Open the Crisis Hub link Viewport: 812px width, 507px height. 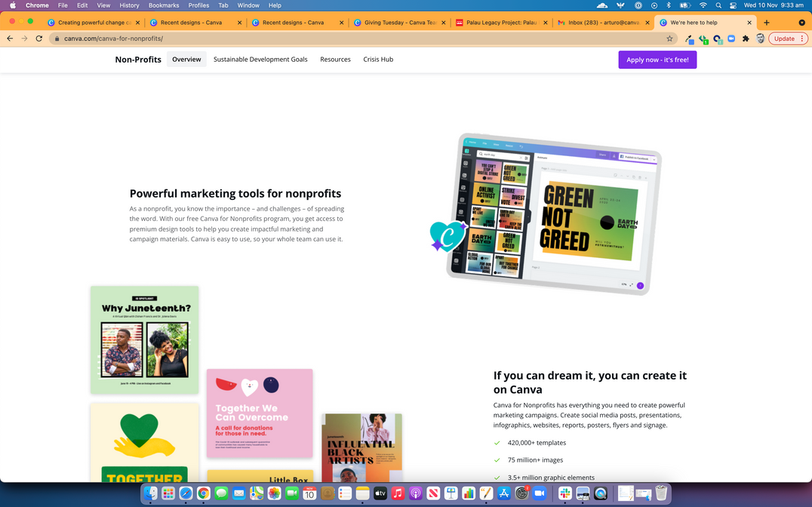click(x=378, y=60)
